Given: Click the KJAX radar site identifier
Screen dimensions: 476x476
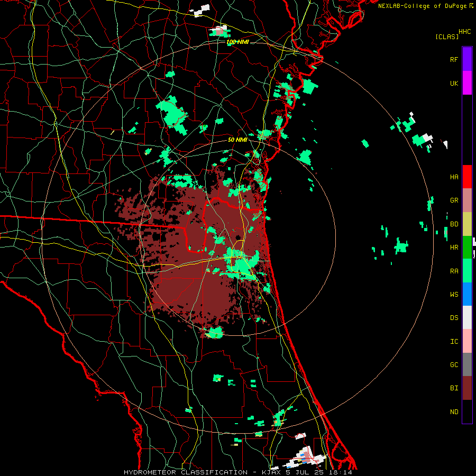Looking at the screenshot, I should click(x=272, y=472).
